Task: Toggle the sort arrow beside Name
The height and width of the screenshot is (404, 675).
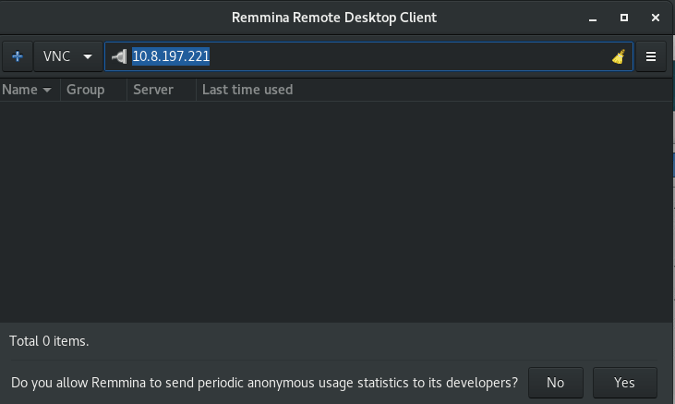Action: [x=47, y=90]
